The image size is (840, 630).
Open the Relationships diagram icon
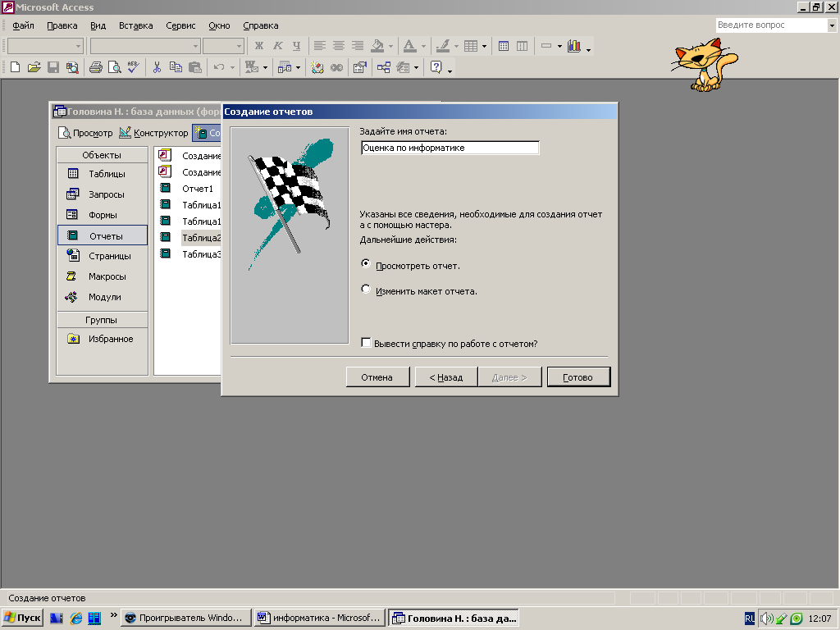click(384, 67)
